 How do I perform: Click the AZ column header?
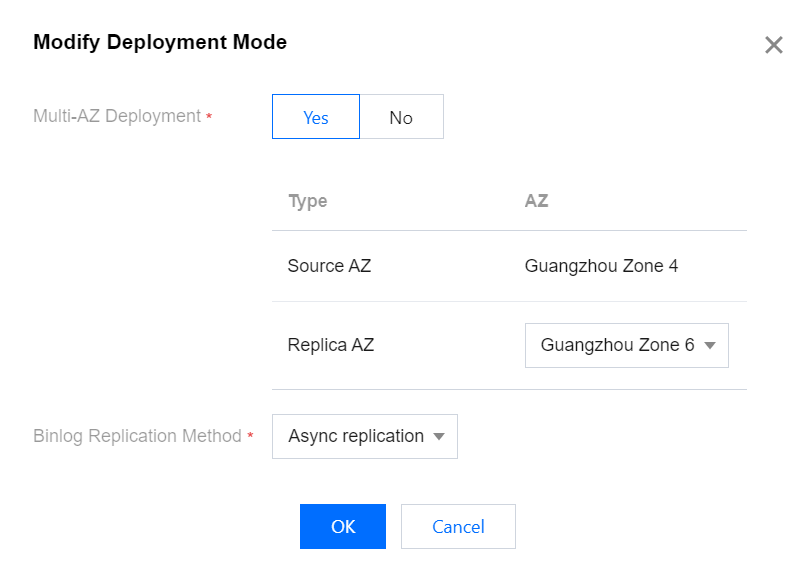click(x=536, y=201)
